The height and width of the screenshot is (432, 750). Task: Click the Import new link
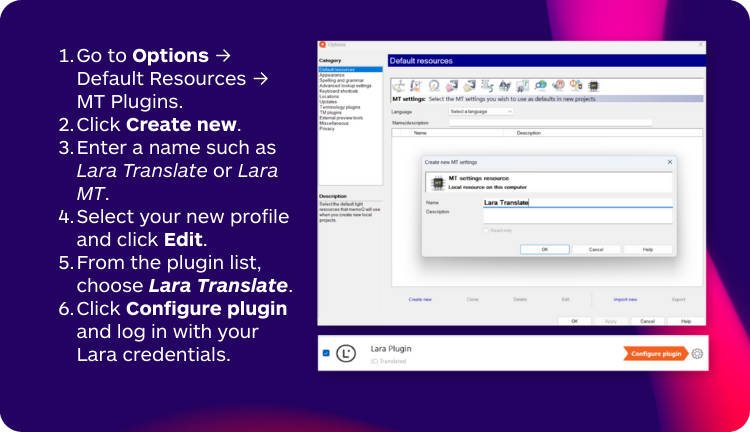tap(625, 299)
